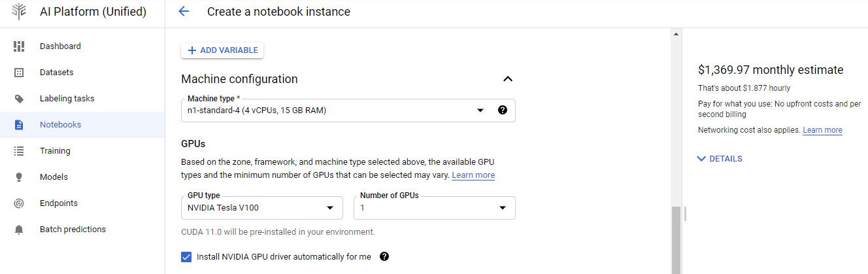The width and height of the screenshot is (868, 274).
Task: Open the GPUs Learn more link
Action: [473, 175]
